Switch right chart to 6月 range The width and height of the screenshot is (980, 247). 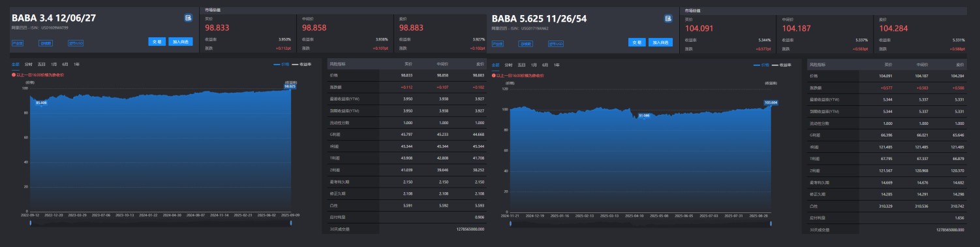point(545,65)
